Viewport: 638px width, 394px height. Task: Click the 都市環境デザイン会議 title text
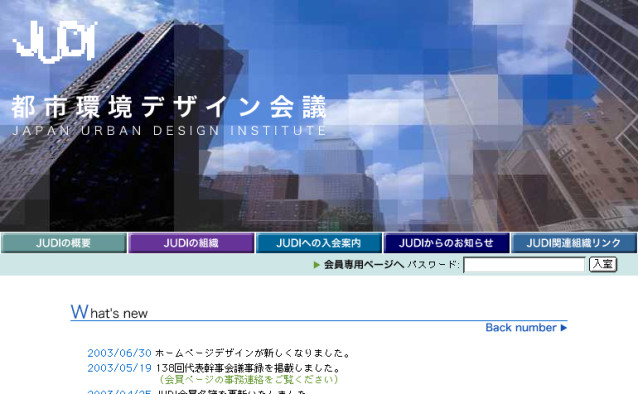click(168, 107)
